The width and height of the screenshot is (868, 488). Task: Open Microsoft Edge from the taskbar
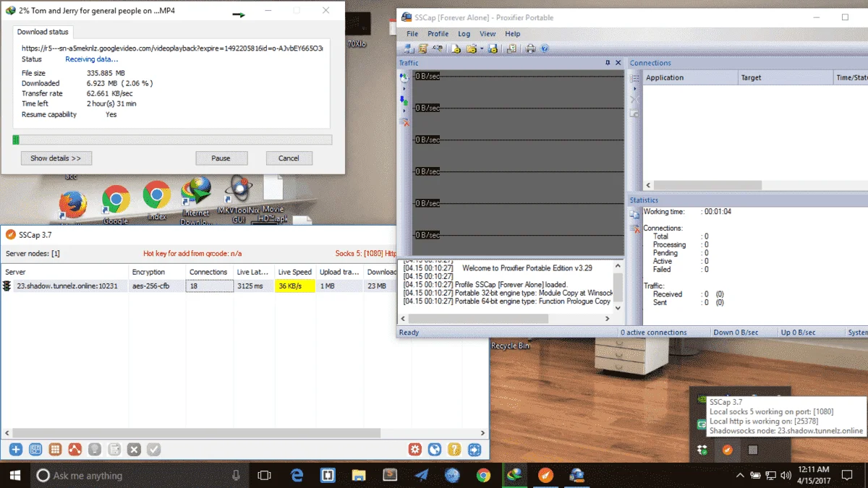click(x=297, y=475)
